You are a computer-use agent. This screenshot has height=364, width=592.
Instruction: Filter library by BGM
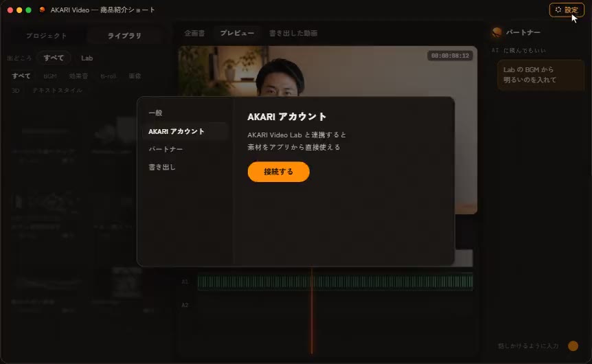click(x=50, y=76)
